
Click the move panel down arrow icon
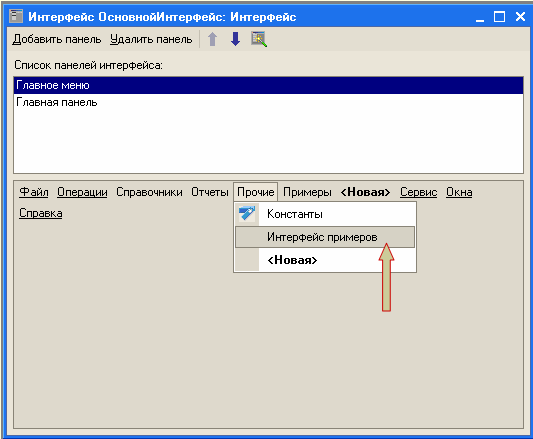(235, 39)
